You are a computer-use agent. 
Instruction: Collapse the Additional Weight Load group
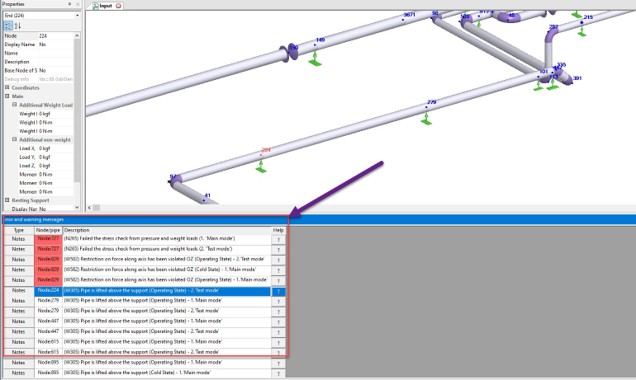[x=14, y=105]
